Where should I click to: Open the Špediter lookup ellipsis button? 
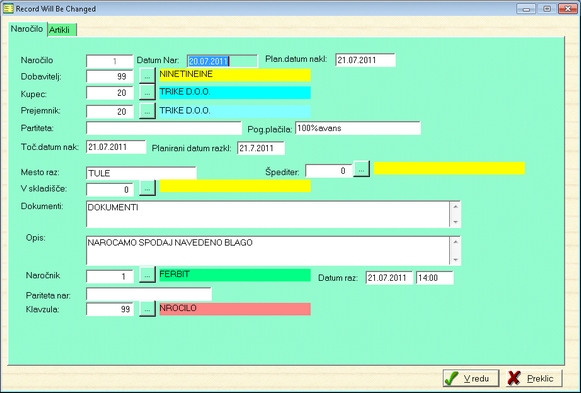(361, 169)
